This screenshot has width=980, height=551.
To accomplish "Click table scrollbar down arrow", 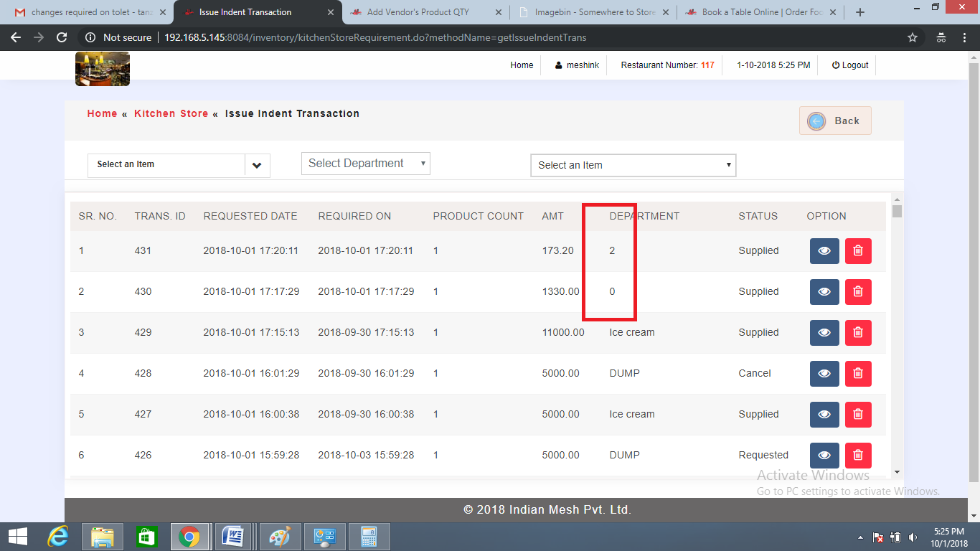I will tap(897, 472).
